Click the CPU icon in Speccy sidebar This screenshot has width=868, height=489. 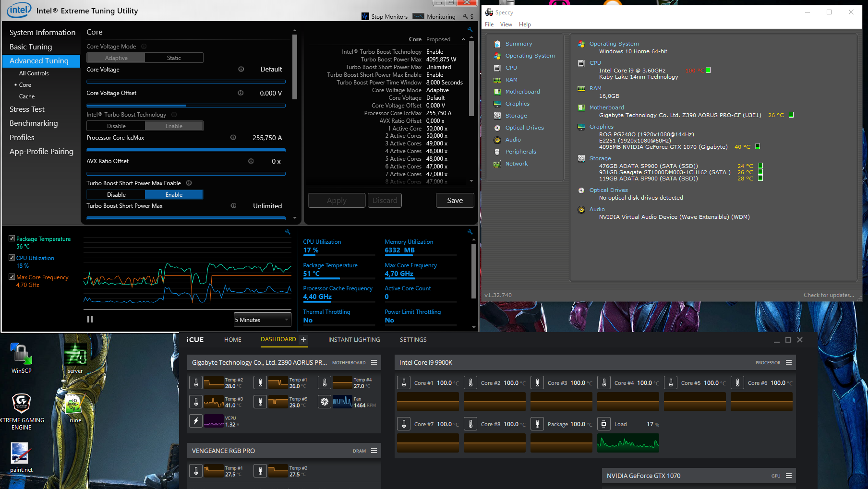(497, 68)
